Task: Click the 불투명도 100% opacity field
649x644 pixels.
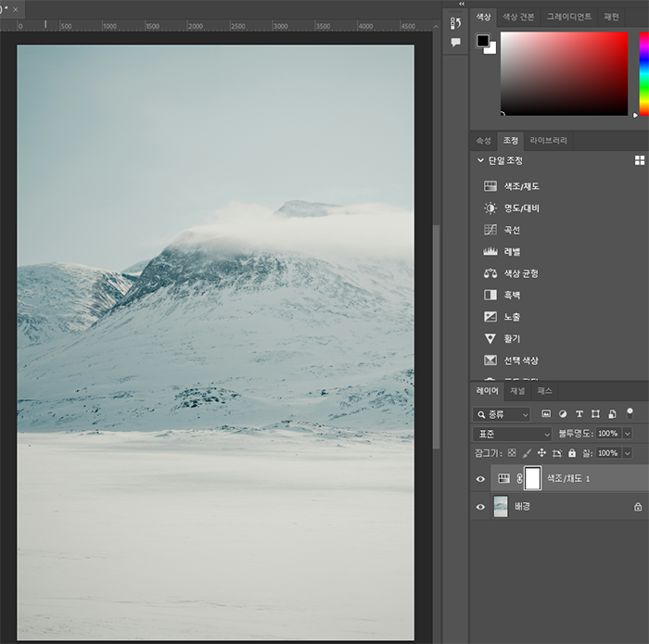Action: coord(608,434)
